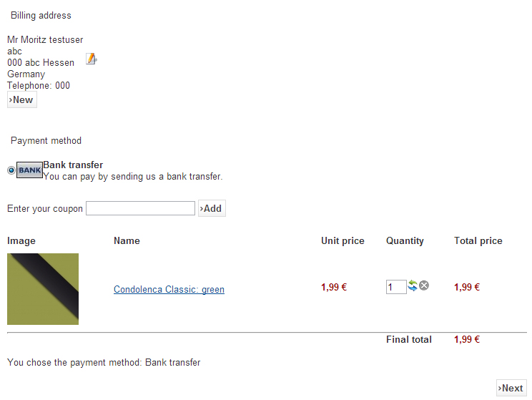This screenshot has width=532, height=400.
Task: Click the Payment method heading
Action: pos(46,140)
